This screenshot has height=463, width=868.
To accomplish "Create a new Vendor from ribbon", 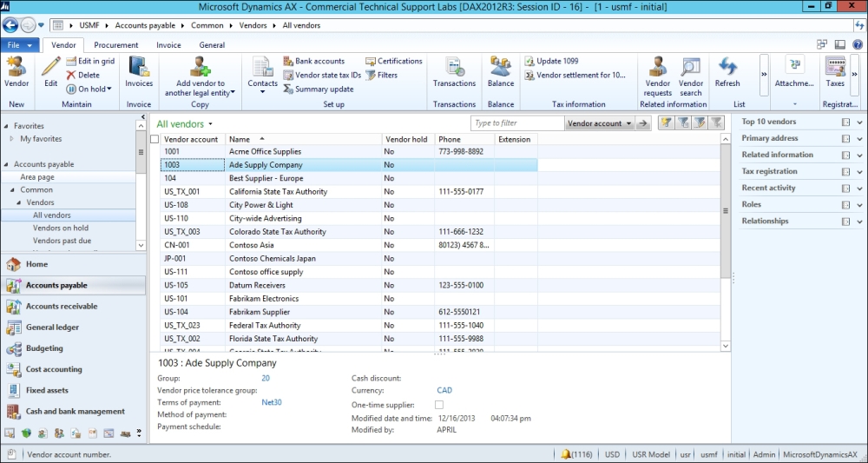I will [16, 72].
